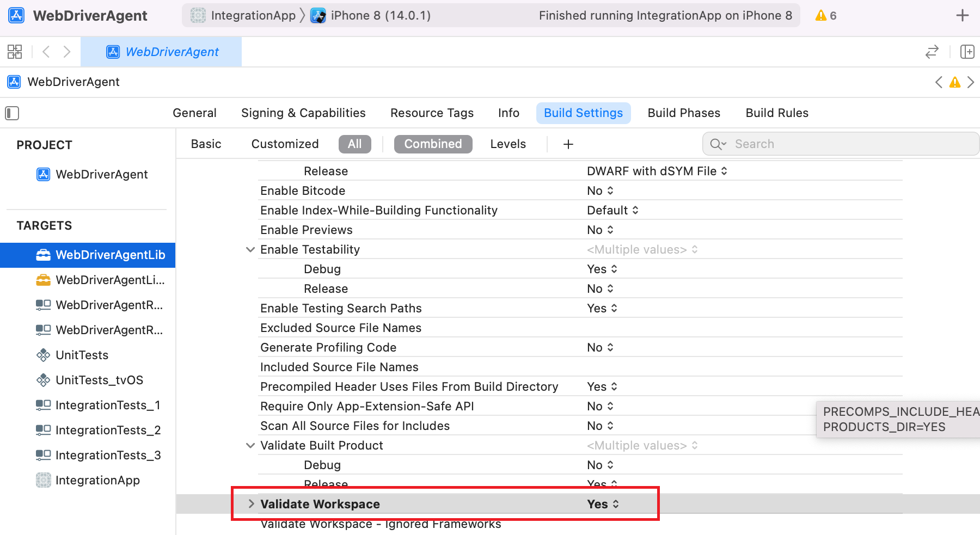Click the yellow warning icon showing 6 issues

[x=825, y=16]
